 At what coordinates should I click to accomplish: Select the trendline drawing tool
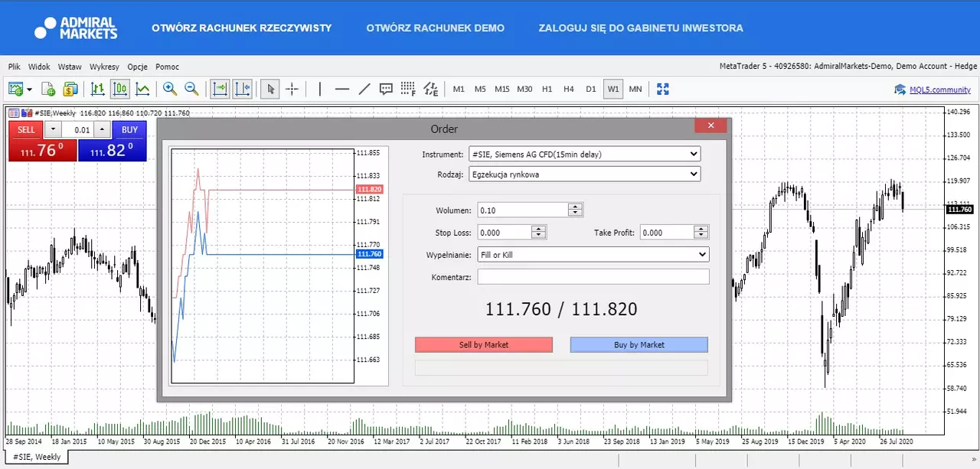click(364, 89)
